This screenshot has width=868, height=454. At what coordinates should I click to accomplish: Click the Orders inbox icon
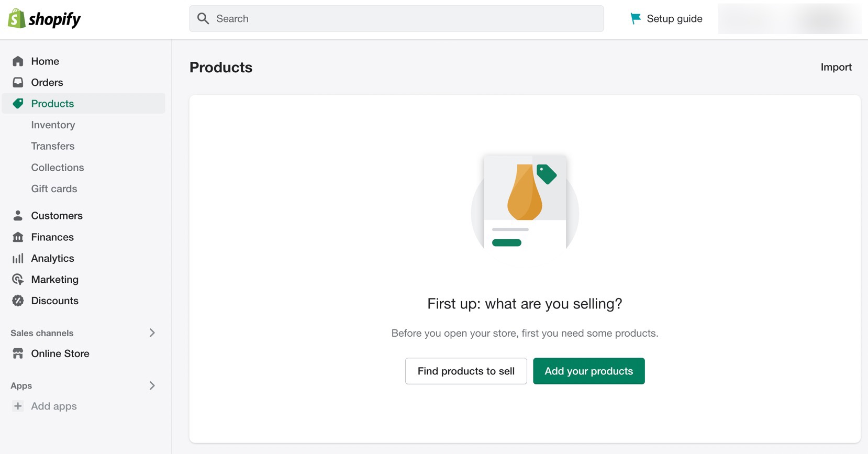(x=18, y=82)
